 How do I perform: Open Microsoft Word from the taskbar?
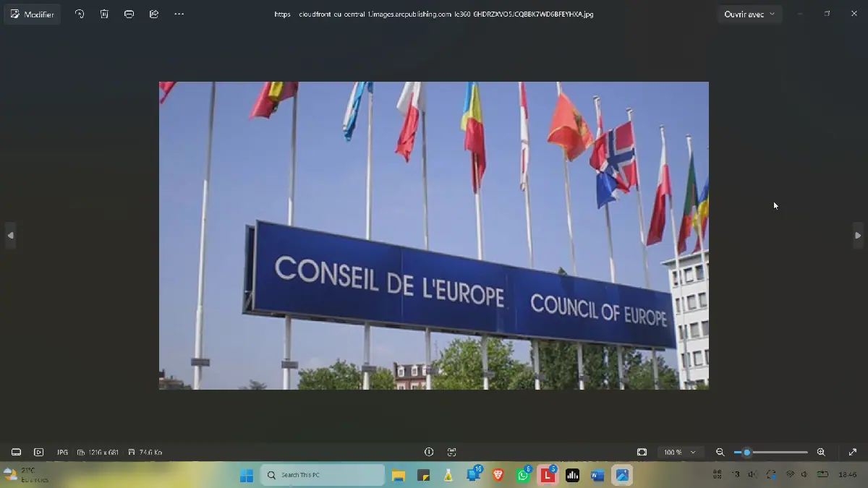(597, 475)
